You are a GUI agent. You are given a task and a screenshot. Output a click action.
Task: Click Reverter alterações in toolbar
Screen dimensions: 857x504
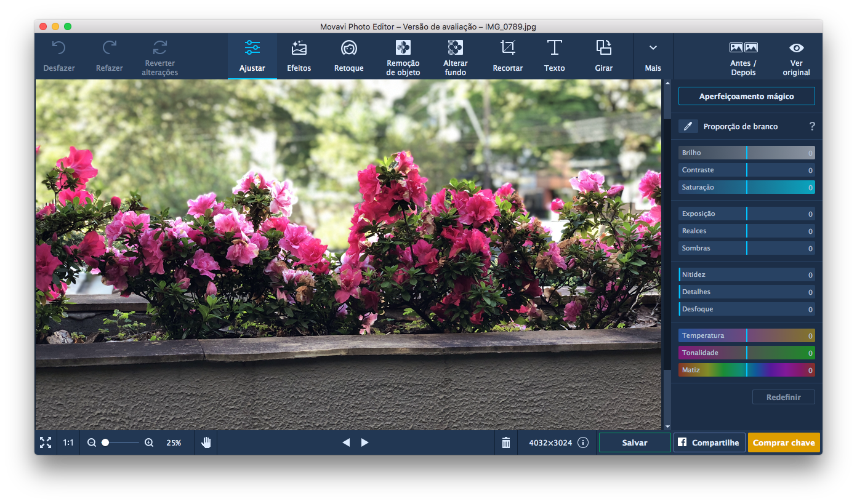(160, 57)
